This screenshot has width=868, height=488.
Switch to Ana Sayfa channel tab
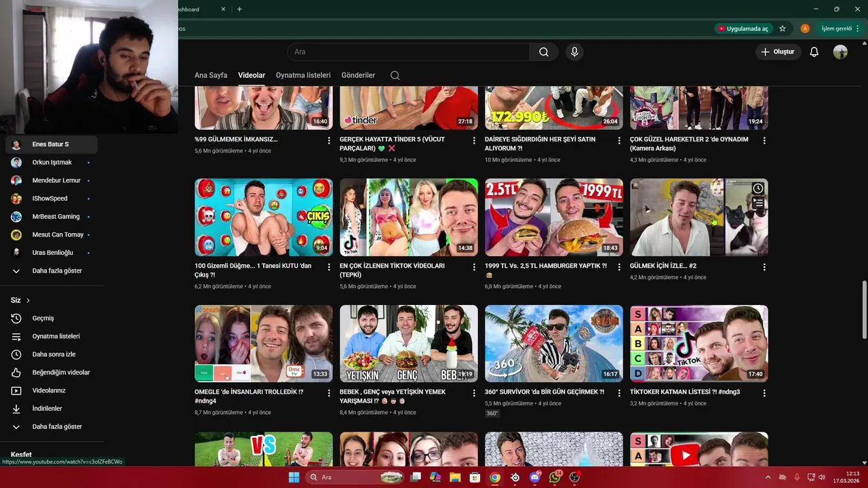tap(211, 75)
